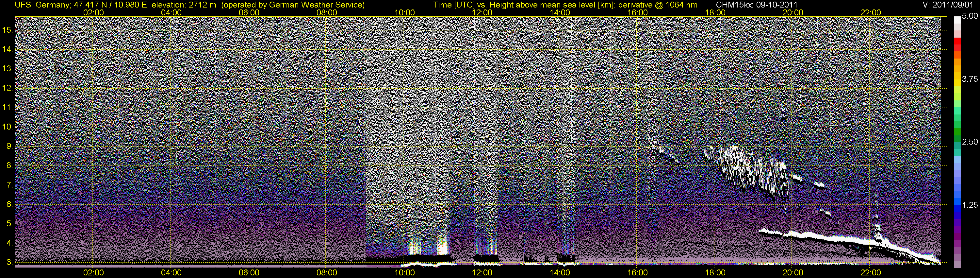
Task: Click the 22:00 label on bottom time axis
Action: click(871, 273)
